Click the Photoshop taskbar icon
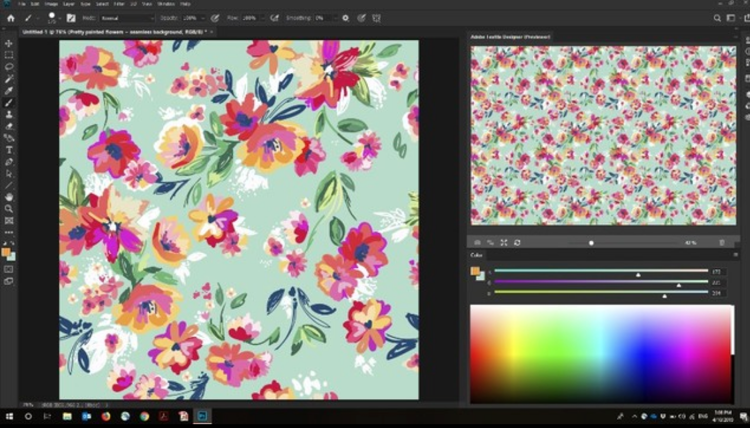This screenshot has height=428, width=750. [202, 417]
